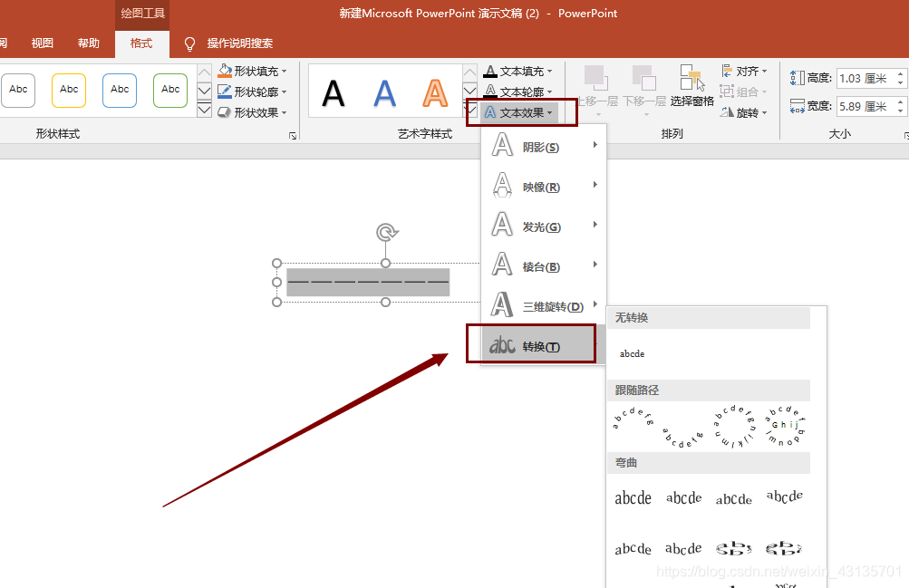Image resolution: width=909 pixels, height=588 pixels.
Task: Click the 宽度 width input field
Action: click(x=865, y=106)
